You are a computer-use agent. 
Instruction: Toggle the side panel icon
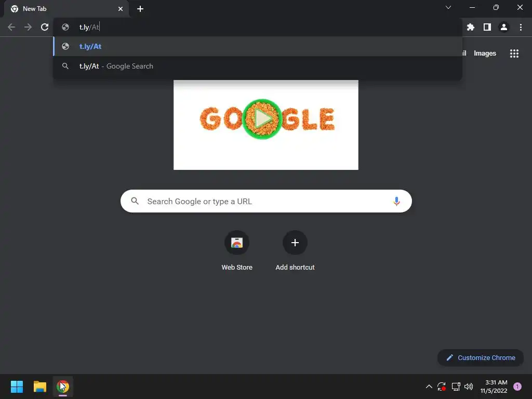click(x=487, y=27)
